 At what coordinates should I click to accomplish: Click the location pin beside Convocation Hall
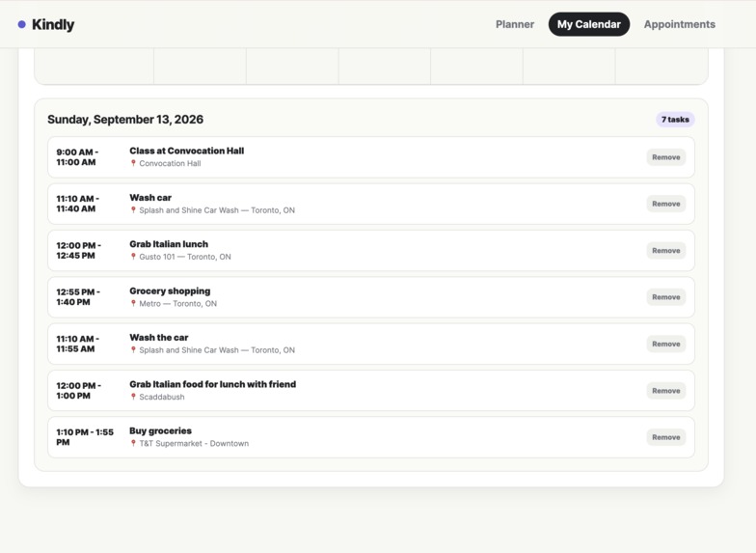coord(133,163)
